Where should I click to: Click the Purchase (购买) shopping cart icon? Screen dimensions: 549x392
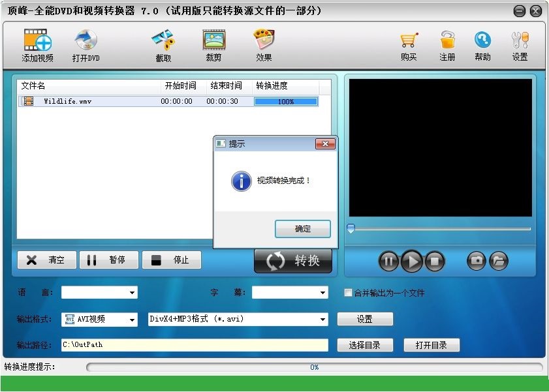pyautogui.click(x=409, y=41)
